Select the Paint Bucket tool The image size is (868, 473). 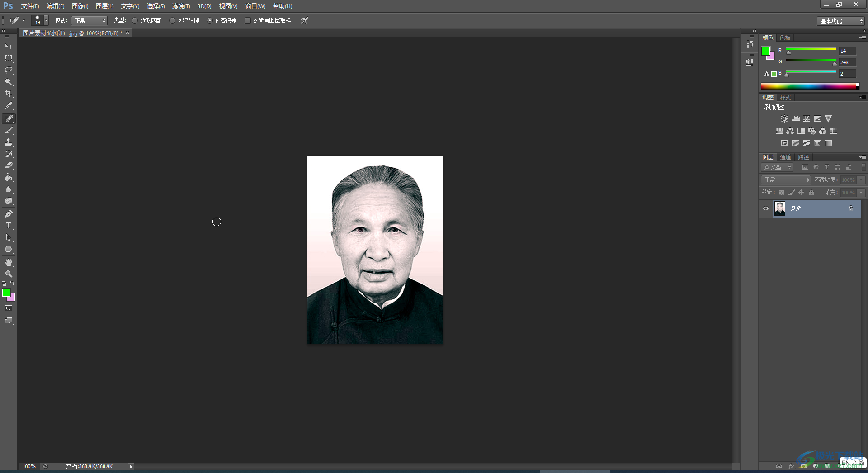pyautogui.click(x=9, y=177)
